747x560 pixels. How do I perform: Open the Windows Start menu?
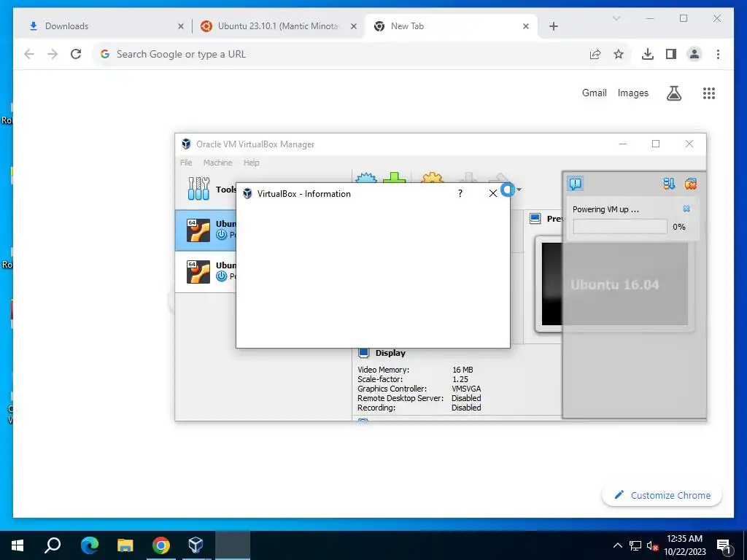click(18, 545)
